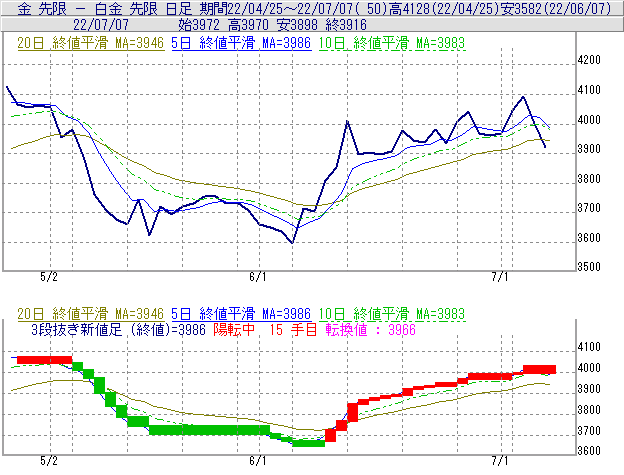Click the 20日 終値平滑 legend in the 新値足 chart
Viewport: 624px width, 475px height.
coord(91,314)
